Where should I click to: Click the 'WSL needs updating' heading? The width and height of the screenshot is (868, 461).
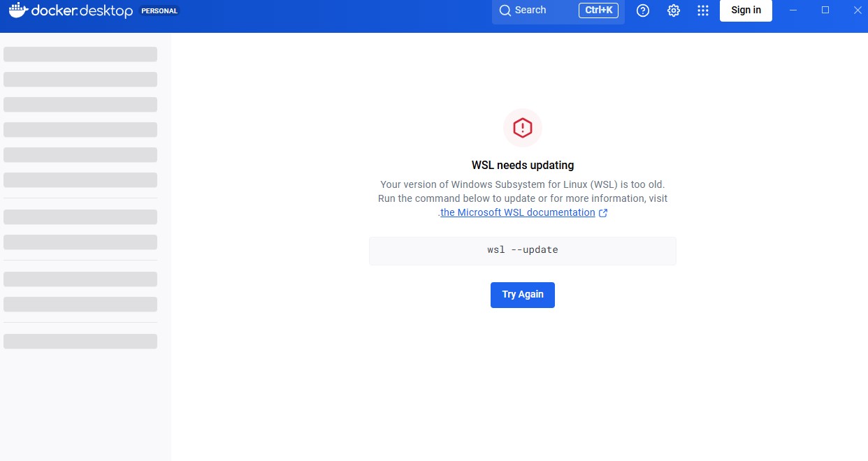point(523,166)
